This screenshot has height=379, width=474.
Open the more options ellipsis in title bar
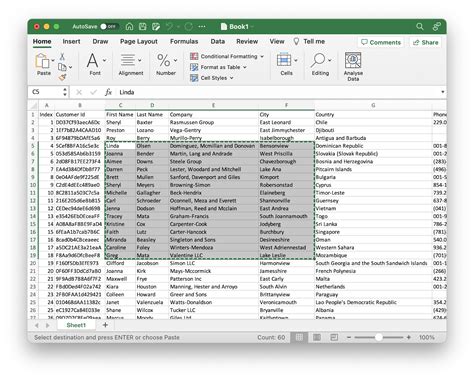click(202, 26)
